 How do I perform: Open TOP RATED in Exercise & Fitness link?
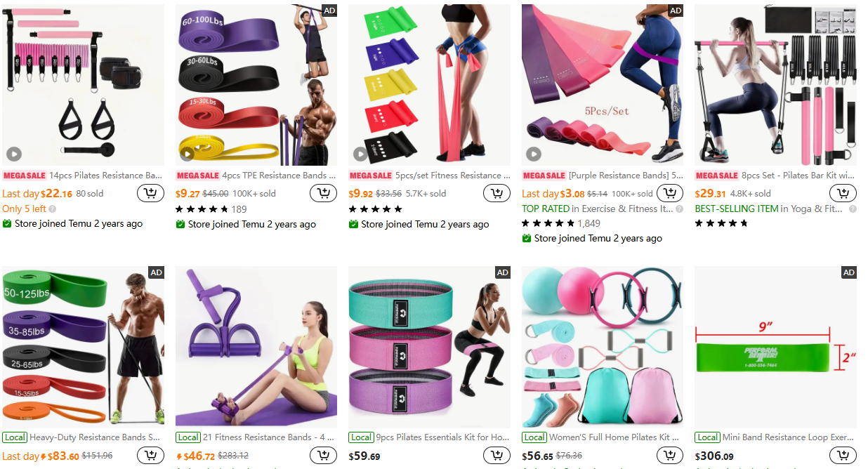click(x=598, y=209)
